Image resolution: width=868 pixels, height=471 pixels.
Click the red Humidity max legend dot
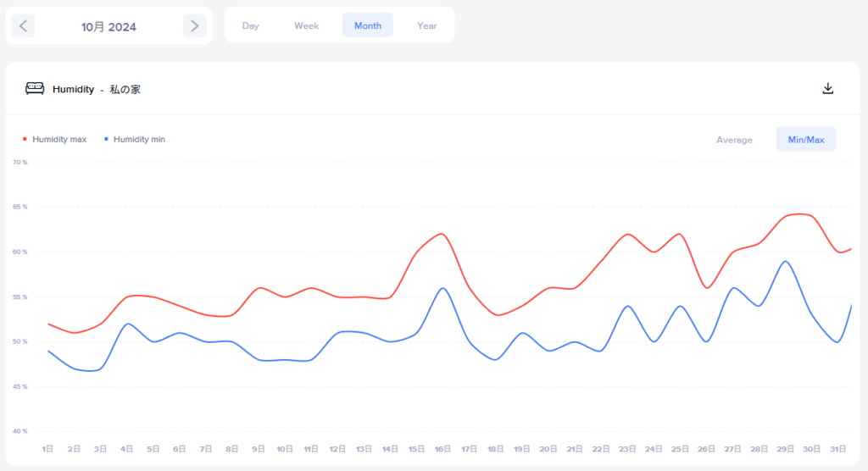pyautogui.click(x=25, y=139)
